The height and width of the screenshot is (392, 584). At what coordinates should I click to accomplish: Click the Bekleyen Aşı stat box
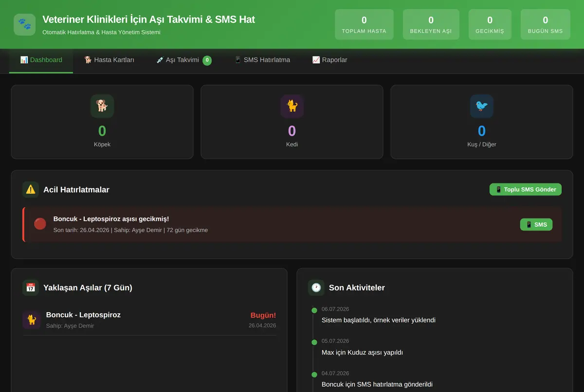point(431,24)
